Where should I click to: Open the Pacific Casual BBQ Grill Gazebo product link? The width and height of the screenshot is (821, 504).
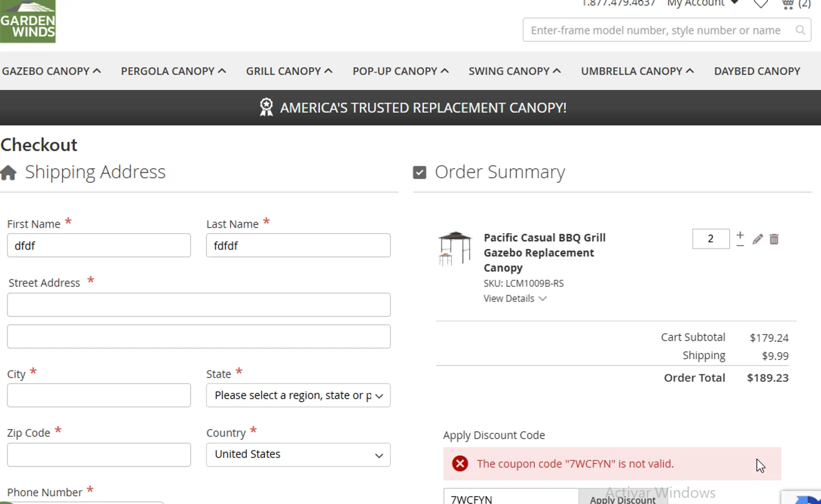(545, 253)
